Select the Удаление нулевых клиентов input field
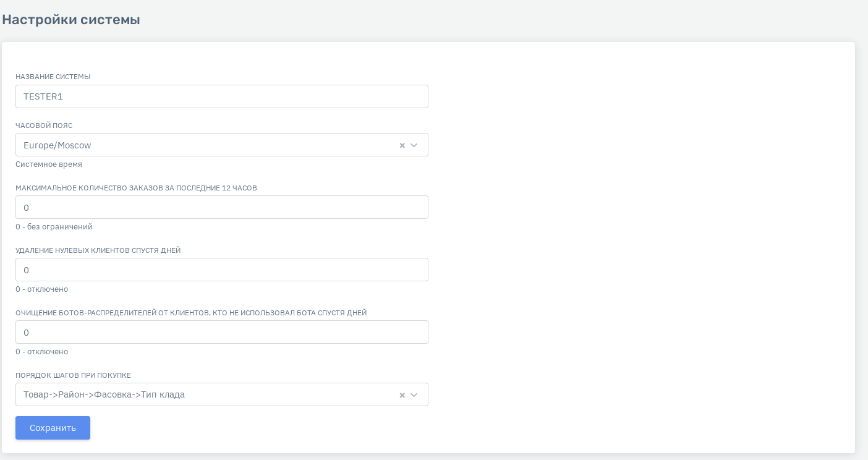868x460 pixels. 221,270
